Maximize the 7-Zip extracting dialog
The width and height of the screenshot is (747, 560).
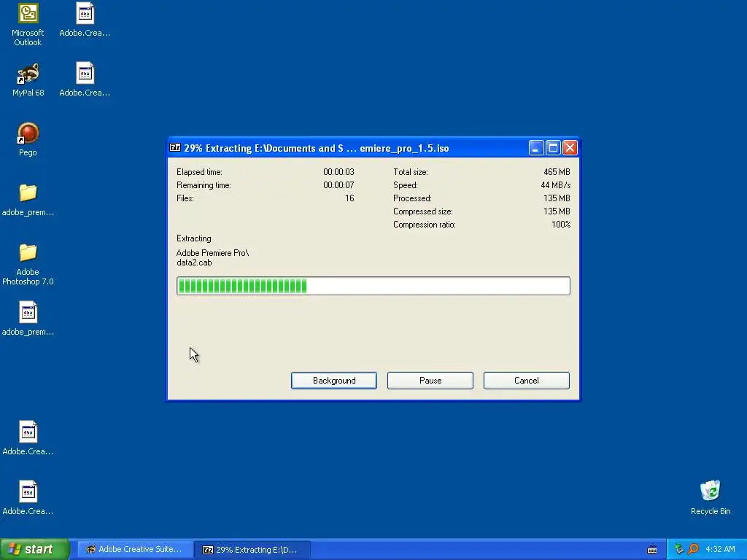click(553, 148)
